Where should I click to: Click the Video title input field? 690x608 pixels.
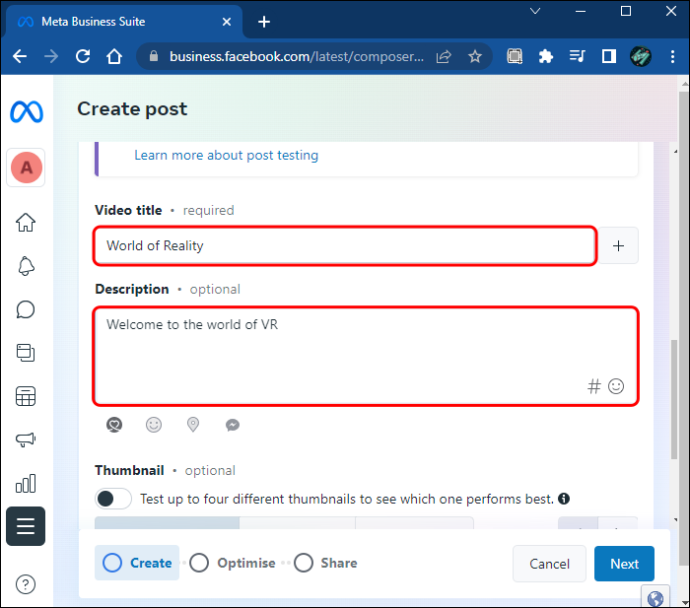click(345, 245)
